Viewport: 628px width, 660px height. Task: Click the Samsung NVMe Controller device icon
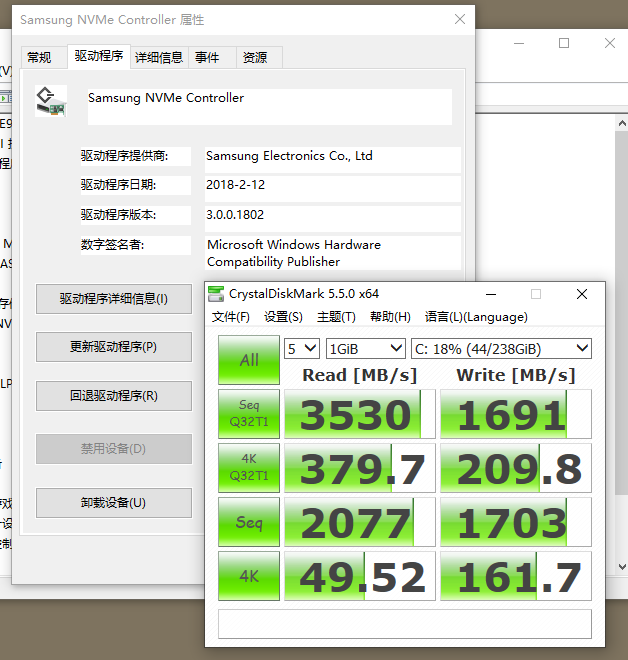point(51,101)
